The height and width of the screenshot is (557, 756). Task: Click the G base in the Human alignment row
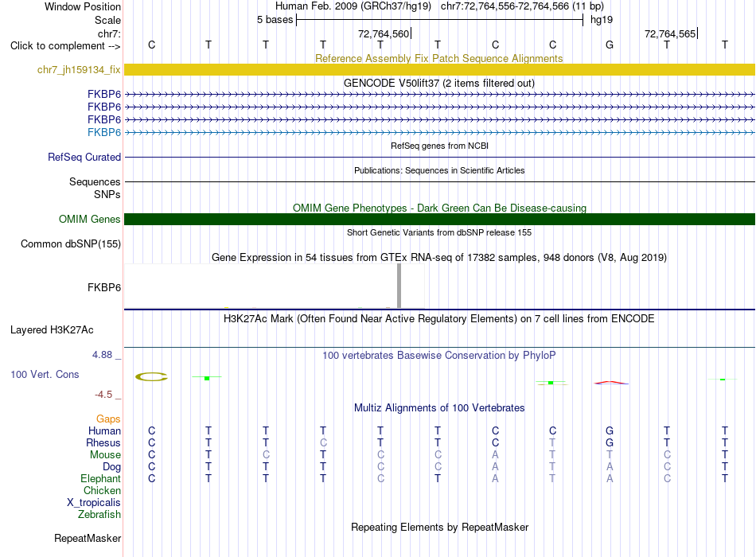point(610,430)
